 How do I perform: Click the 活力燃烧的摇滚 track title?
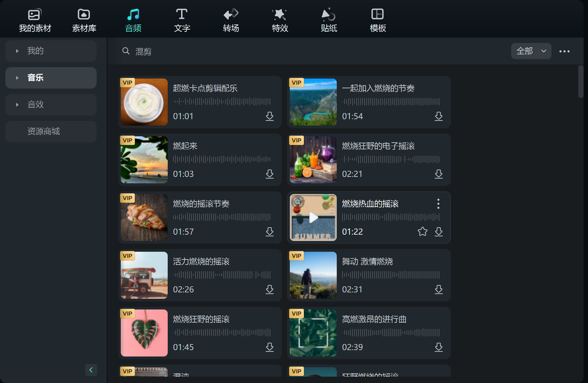click(201, 261)
